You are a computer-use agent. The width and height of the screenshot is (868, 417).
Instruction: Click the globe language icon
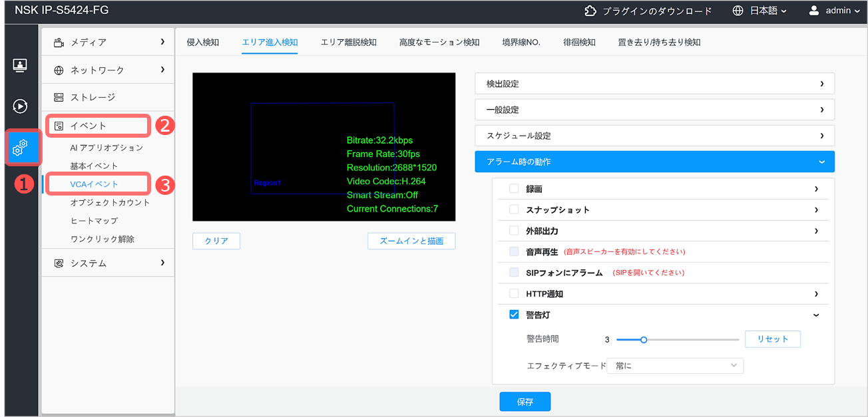737,11
